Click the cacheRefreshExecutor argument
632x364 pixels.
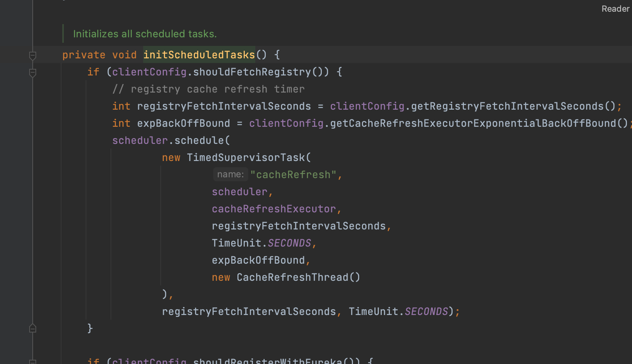[x=274, y=209]
